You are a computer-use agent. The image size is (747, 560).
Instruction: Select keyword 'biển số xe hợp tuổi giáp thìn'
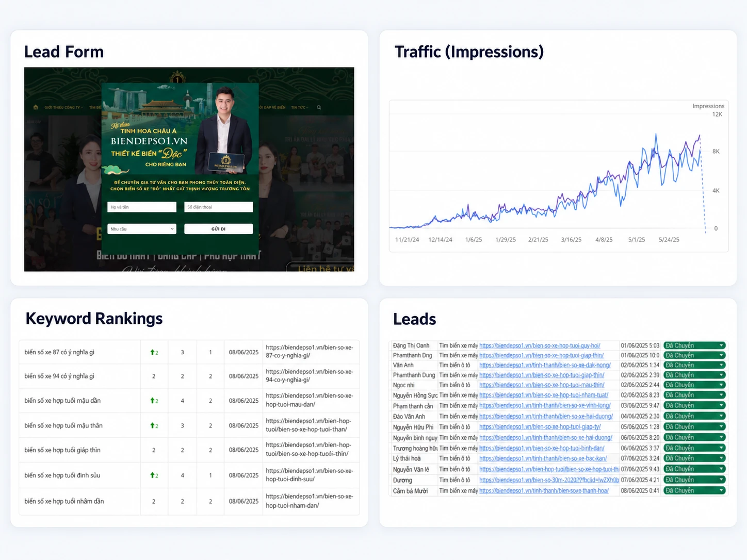click(x=62, y=450)
